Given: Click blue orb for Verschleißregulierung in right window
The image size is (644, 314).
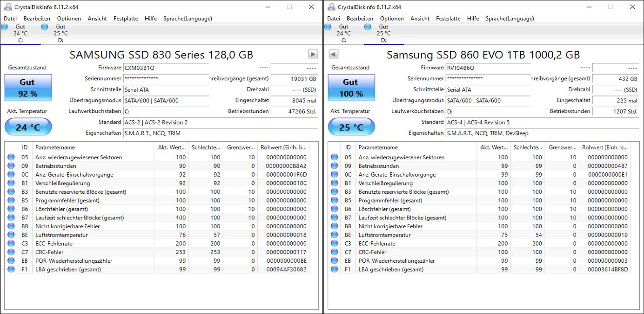Looking at the screenshot, I should click(334, 183).
